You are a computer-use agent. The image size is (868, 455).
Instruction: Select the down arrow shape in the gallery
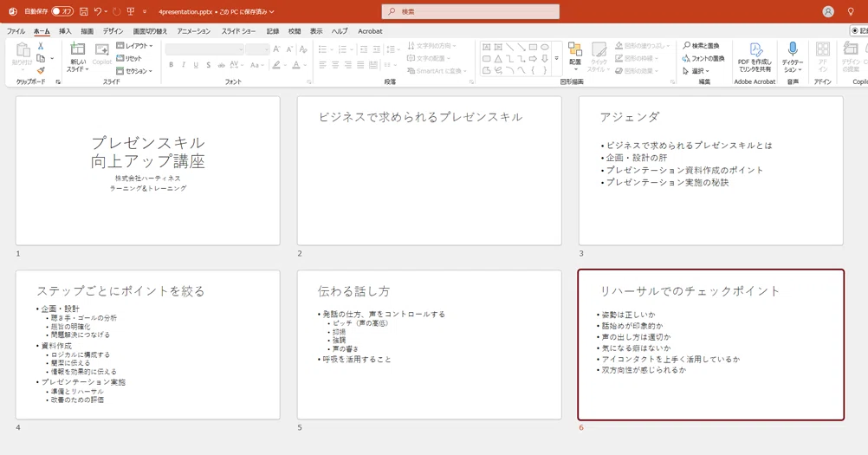[545, 59]
